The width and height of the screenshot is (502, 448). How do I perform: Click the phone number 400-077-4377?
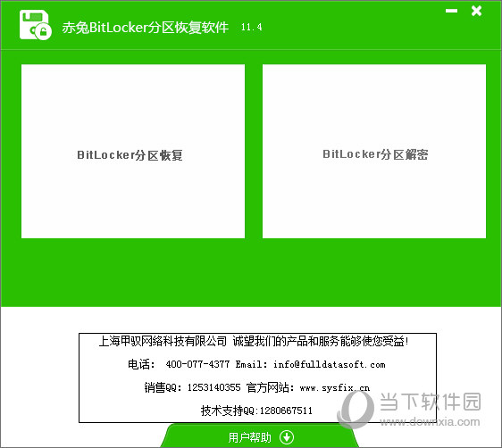[197, 364]
